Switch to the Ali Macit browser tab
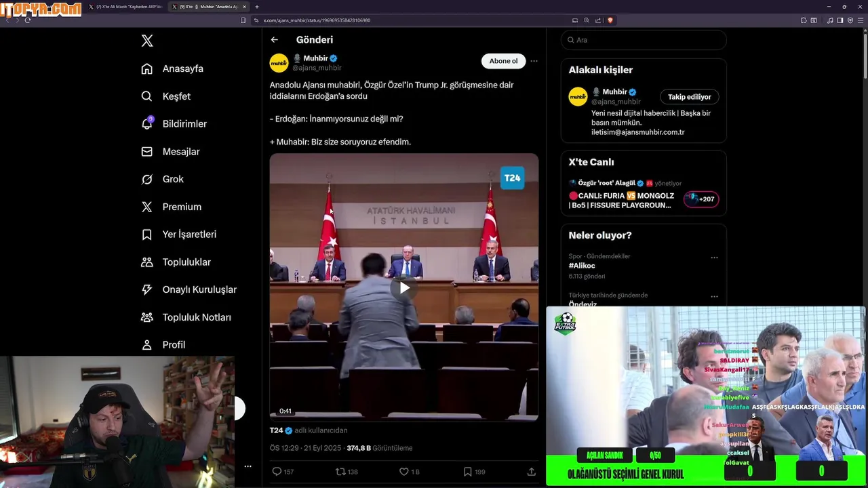This screenshot has width=868, height=488. 126,7
